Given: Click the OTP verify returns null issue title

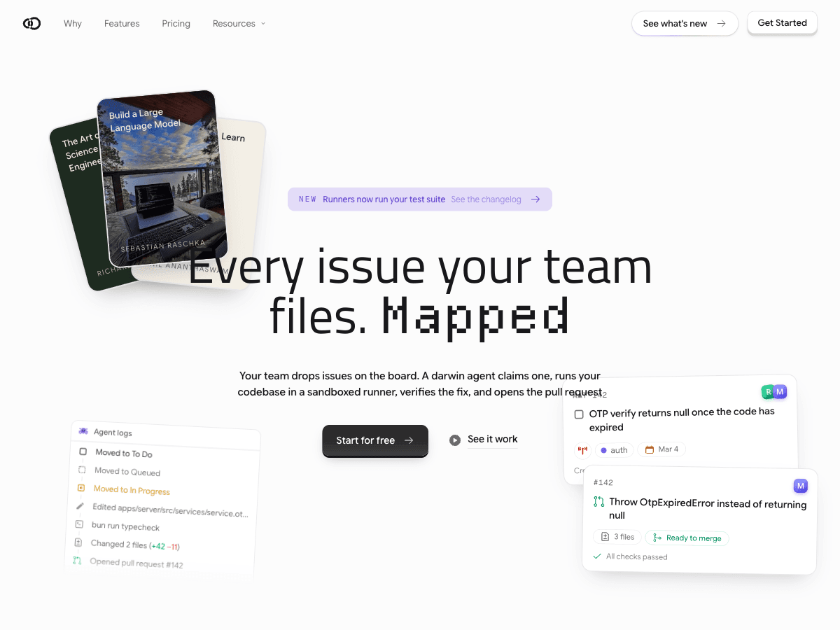Looking at the screenshot, I should [x=682, y=419].
